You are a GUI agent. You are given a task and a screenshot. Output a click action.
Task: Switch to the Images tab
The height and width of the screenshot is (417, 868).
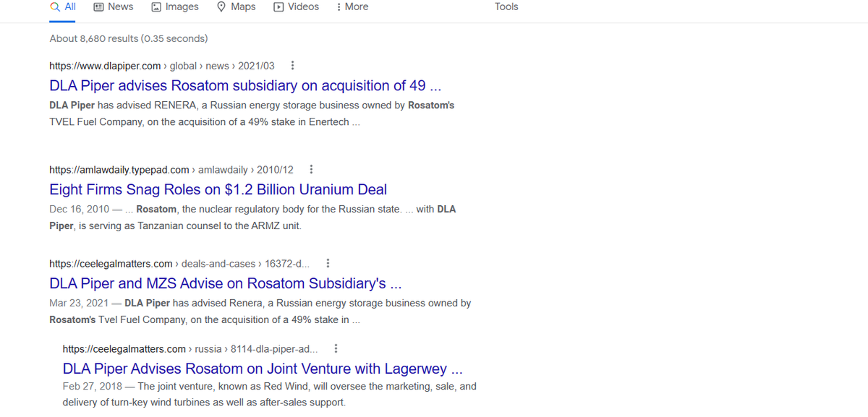[175, 7]
